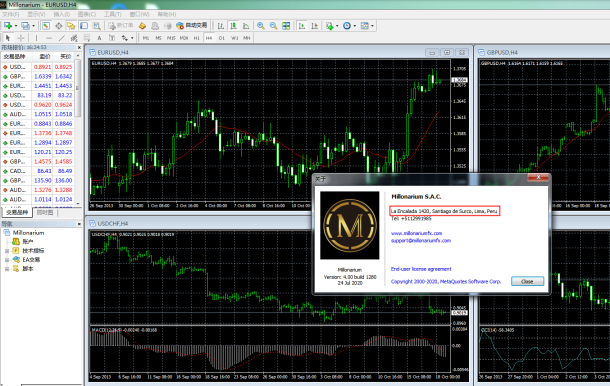
Task: Open the Charts (C) menu
Action: tap(87, 14)
